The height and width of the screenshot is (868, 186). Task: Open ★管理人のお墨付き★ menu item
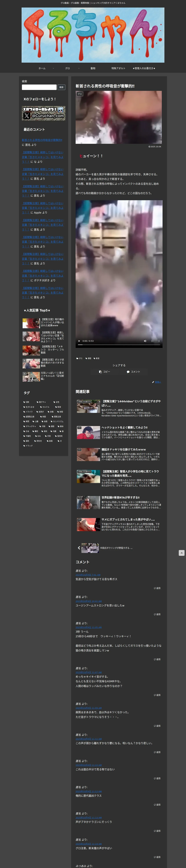click(x=144, y=68)
